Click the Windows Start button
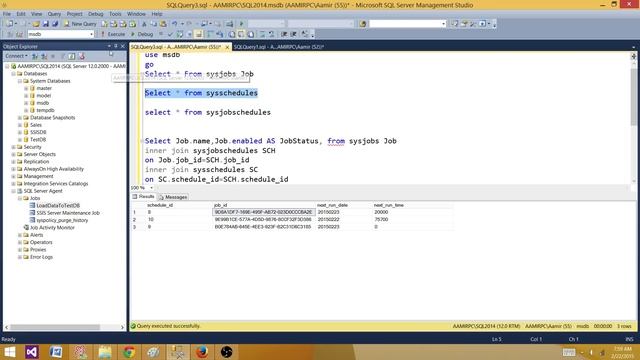The width and height of the screenshot is (640, 360). coord(9,352)
